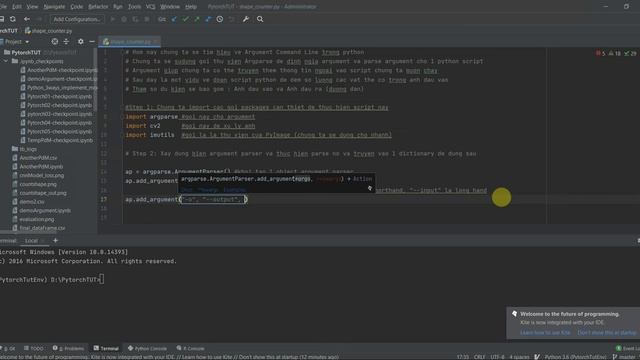This screenshot has width=640, height=360.
Task: Click the Run triangle icon in toolbar
Action: tap(113, 19)
